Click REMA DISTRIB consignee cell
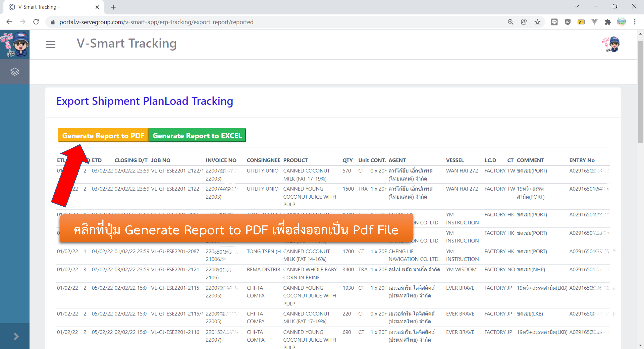Viewport: 644px width, 349px height. (x=263, y=270)
